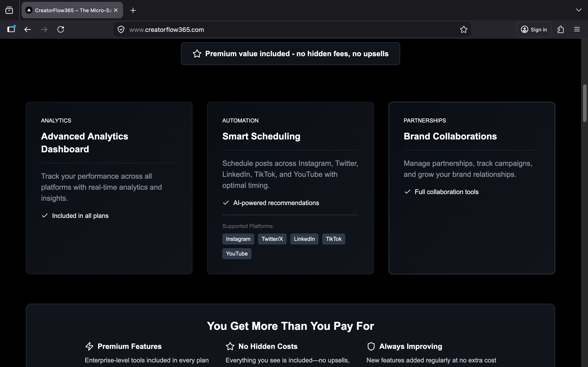The width and height of the screenshot is (588, 367).
Task: Select the TikTok platform tag
Action: click(x=333, y=239)
